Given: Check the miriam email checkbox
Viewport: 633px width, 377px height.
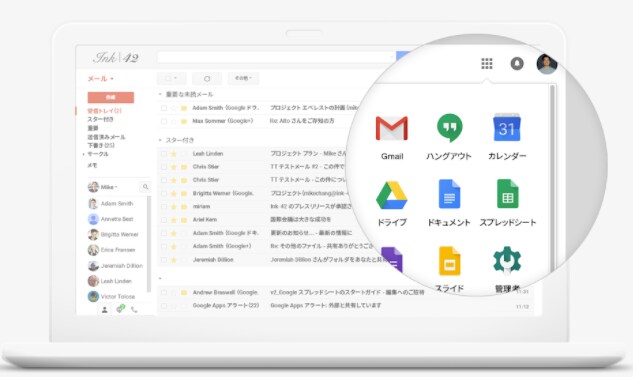Looking at the screenshot, I should (163, 207).
